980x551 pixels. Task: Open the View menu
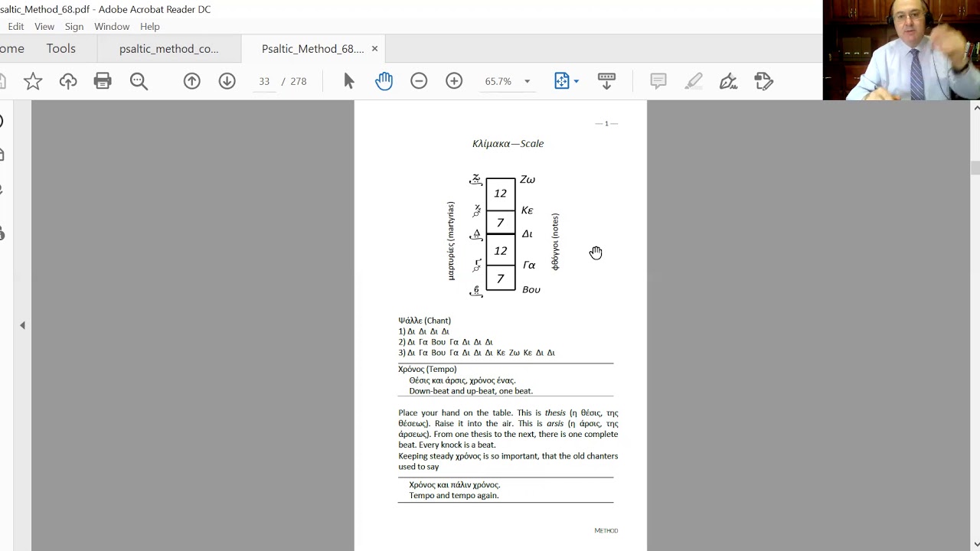(44, 27)
